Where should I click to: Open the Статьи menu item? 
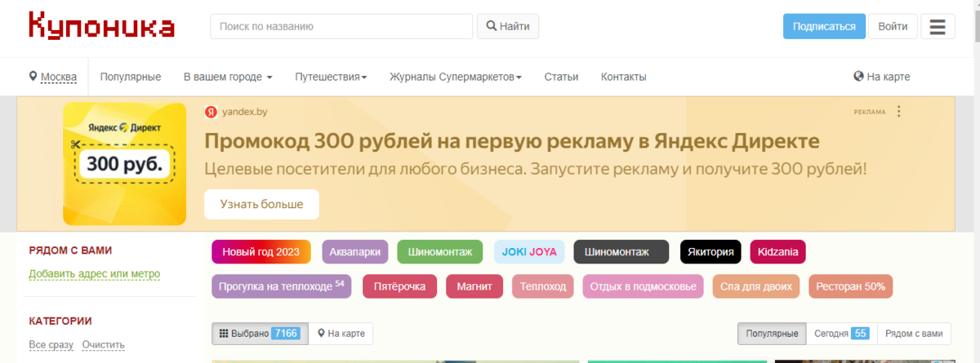click(561, 77)
